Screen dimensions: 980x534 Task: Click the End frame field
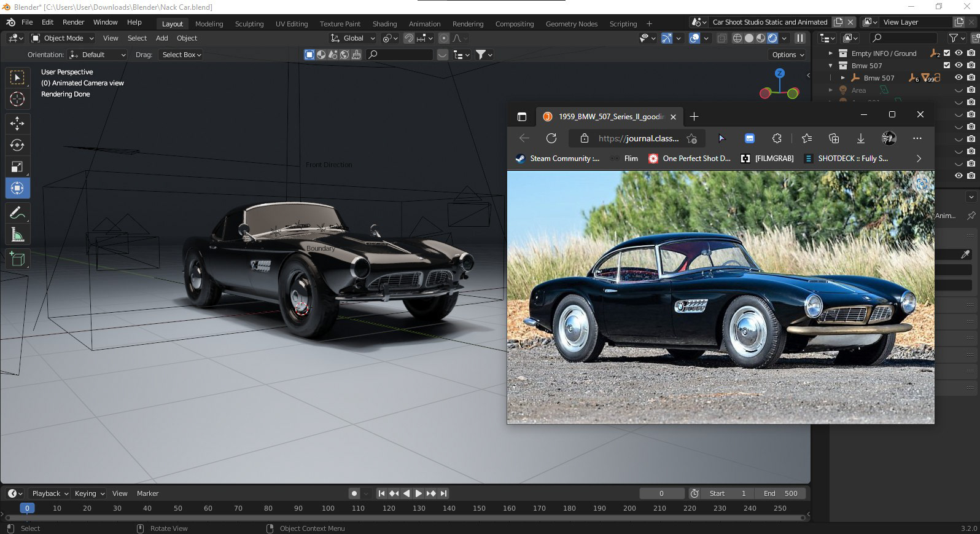(x=781, y=493)
